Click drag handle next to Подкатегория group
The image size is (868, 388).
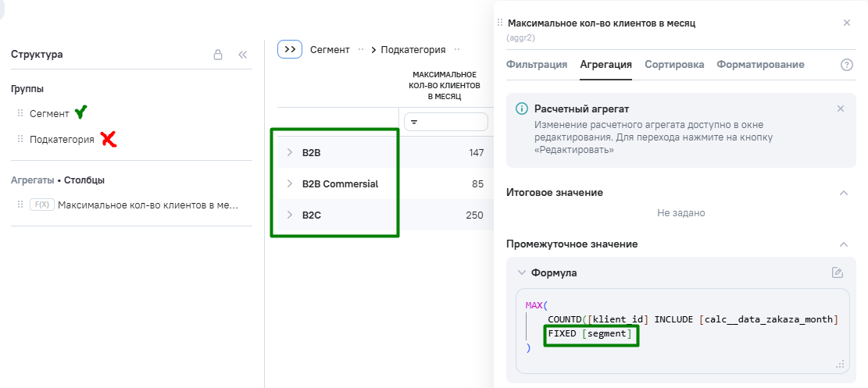point(20,140)
